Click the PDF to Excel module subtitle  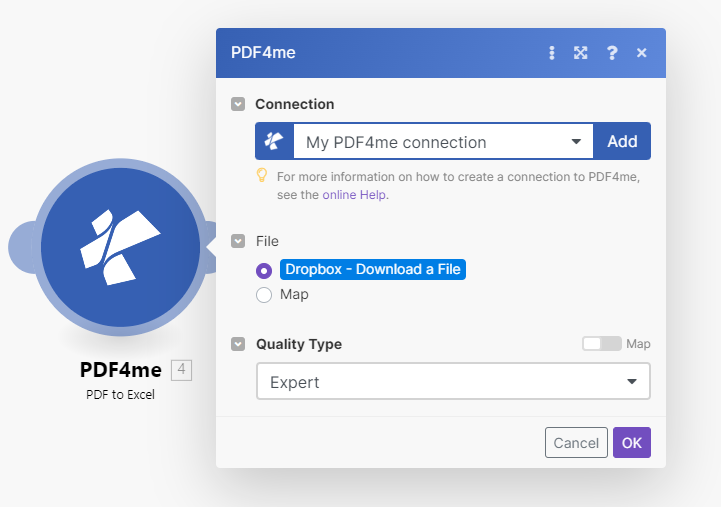(x=120, y=395)
